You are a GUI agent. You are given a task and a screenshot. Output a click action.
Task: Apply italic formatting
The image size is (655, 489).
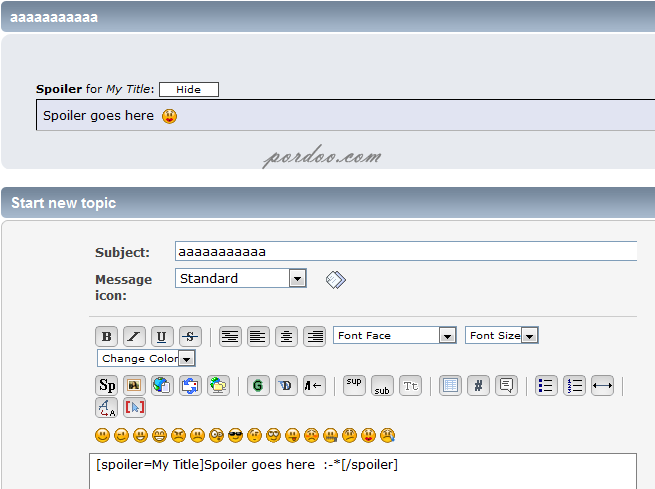134,336
